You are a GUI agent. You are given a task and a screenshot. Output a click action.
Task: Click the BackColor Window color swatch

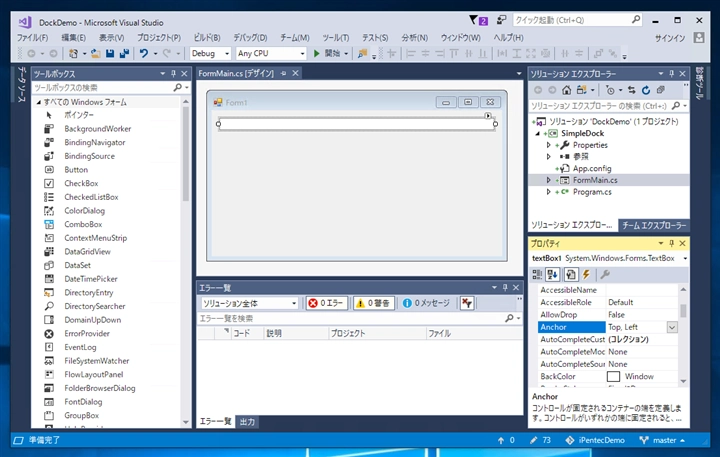(x=613, y=377)
